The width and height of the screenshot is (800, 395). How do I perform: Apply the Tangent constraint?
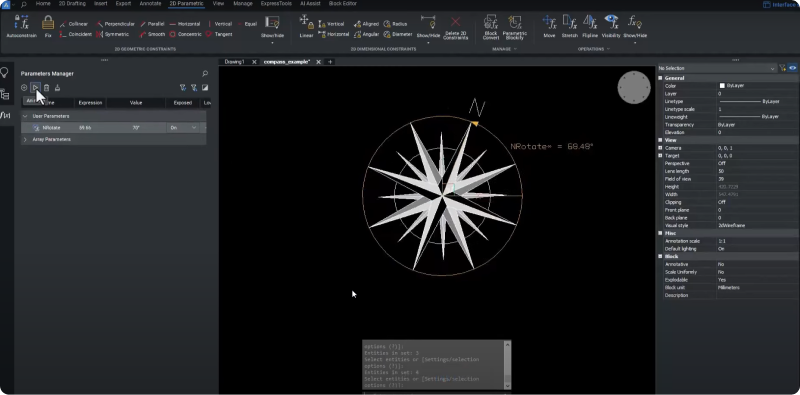(219, 34)
